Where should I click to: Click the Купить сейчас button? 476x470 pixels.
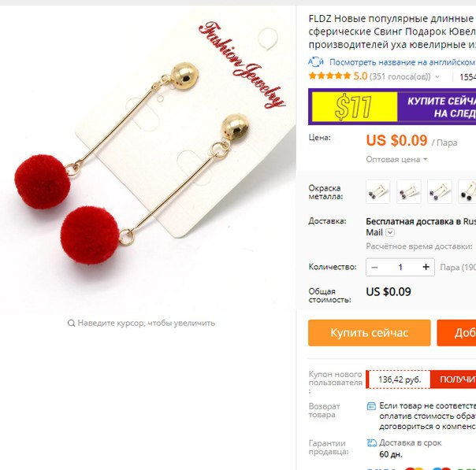(369, 333)
